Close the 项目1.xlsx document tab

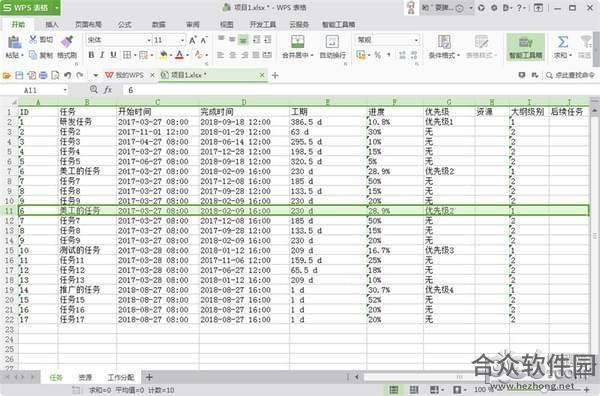point(262,75)
